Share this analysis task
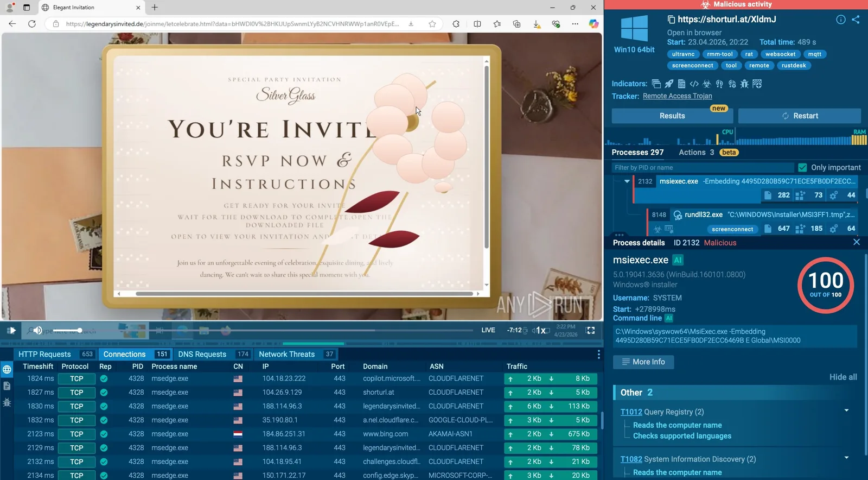 pos(856,20)
